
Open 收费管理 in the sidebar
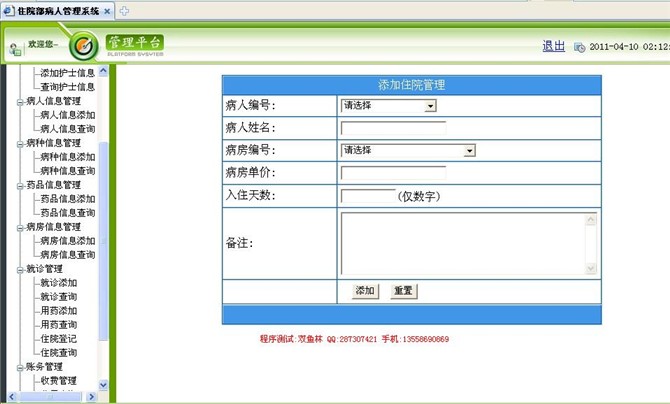coord(59,380)
